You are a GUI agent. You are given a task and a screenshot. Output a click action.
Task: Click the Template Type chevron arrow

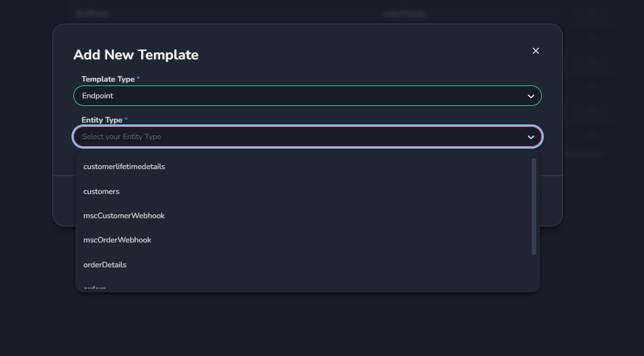click(530, 96)
